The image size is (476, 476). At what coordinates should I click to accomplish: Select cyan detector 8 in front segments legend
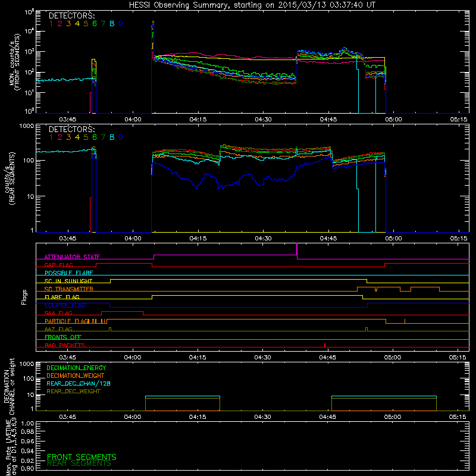[x=112, y=24]
